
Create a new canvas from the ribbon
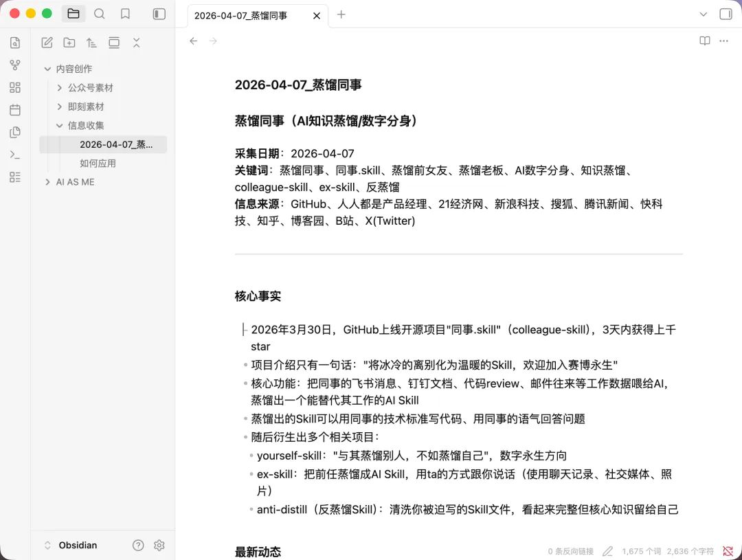click(15, 88)
